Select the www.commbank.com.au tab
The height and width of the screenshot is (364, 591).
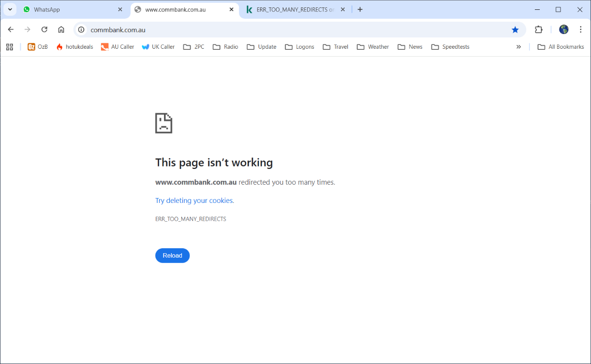point(186,9)
